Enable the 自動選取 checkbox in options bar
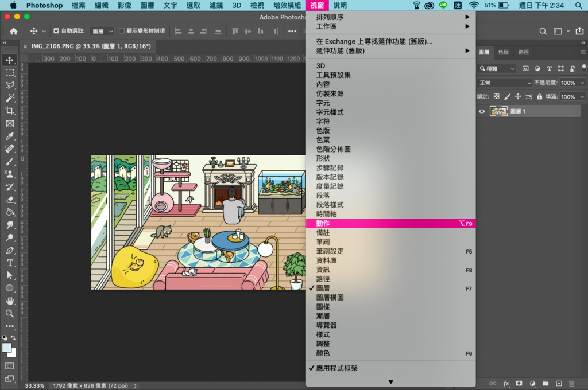Viewport: 588px width, 390px height. 56,31
